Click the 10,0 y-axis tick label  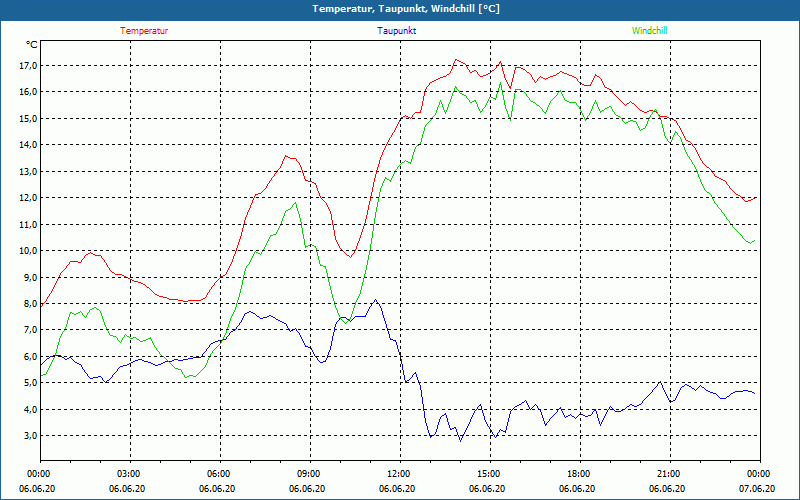pos(27,251)
